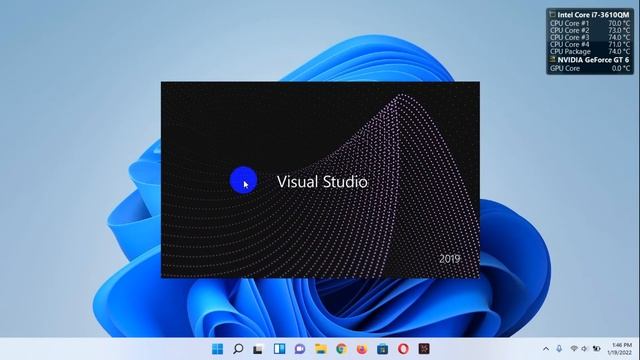Select CPU Core #3 temperature row

(x=590, y=38)
